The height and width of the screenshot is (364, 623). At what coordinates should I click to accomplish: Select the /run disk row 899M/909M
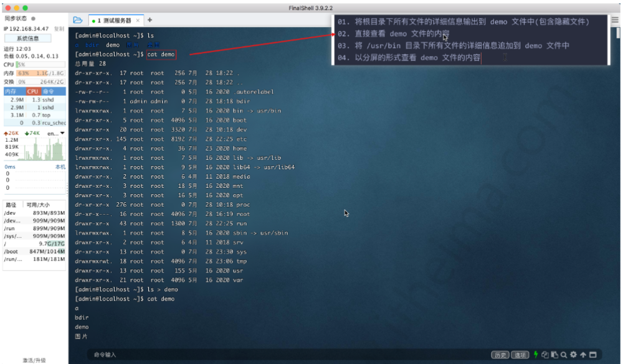coord(34,228)
